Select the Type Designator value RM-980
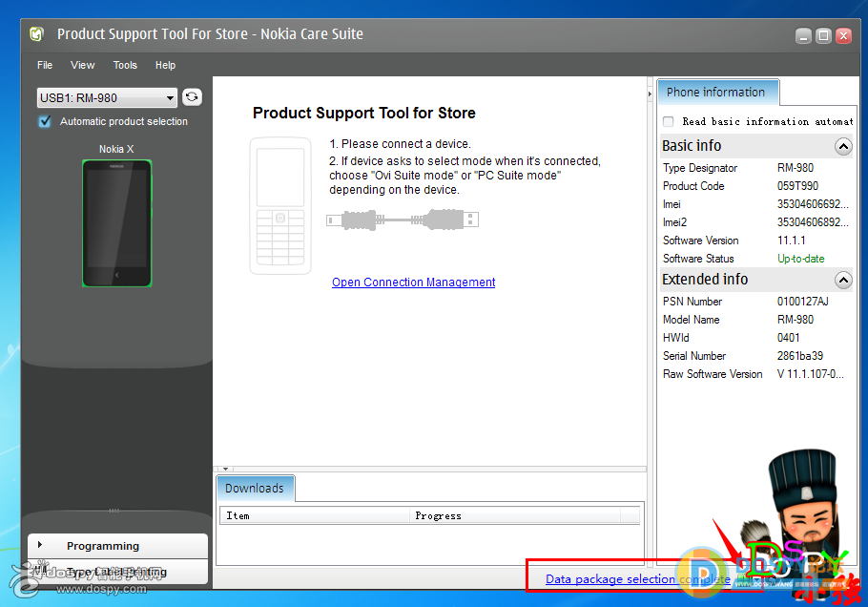868x607 pixels. pos(795,168)
